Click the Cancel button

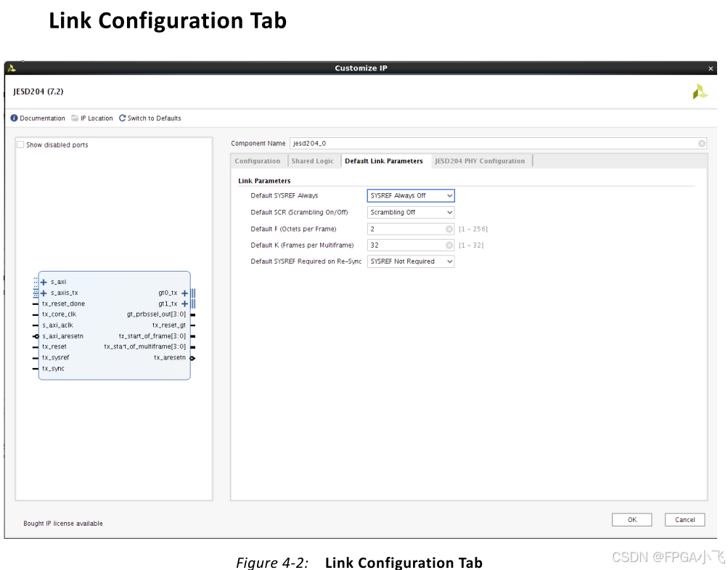pyautogui.click(x=685, y=520)
